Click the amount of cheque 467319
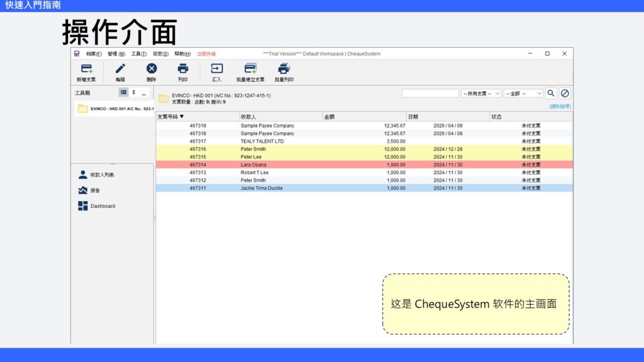This screenshot has height=362, width=644. click(395, 126)
